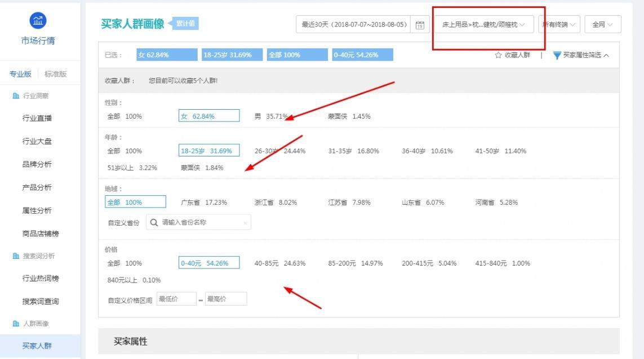
Task: Open the 所有终端 dropdown
Action: click(x=559, y=25)
